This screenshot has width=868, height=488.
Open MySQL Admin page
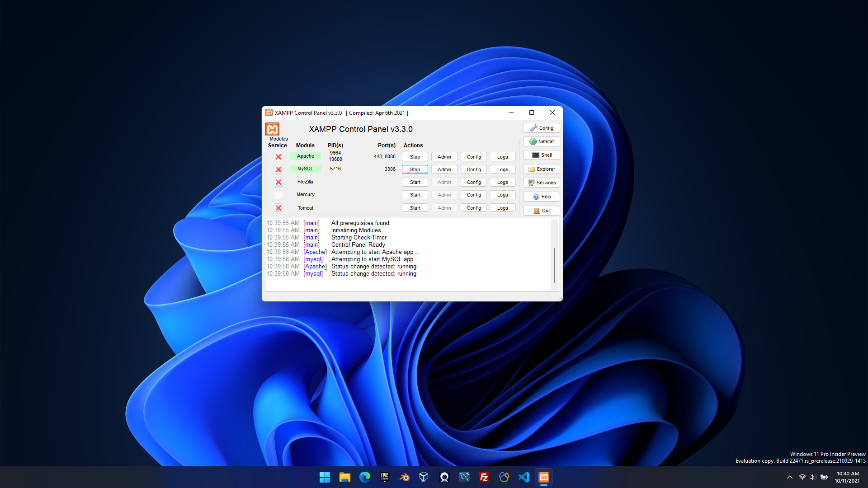[444, 169]
